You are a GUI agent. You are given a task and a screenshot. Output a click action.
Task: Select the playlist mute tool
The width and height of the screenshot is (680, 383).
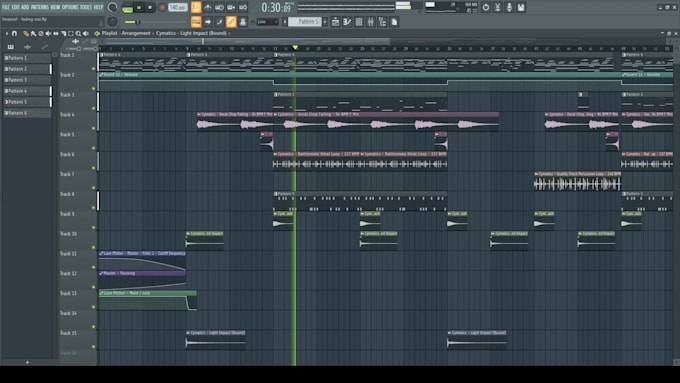[x=48, y=33]
